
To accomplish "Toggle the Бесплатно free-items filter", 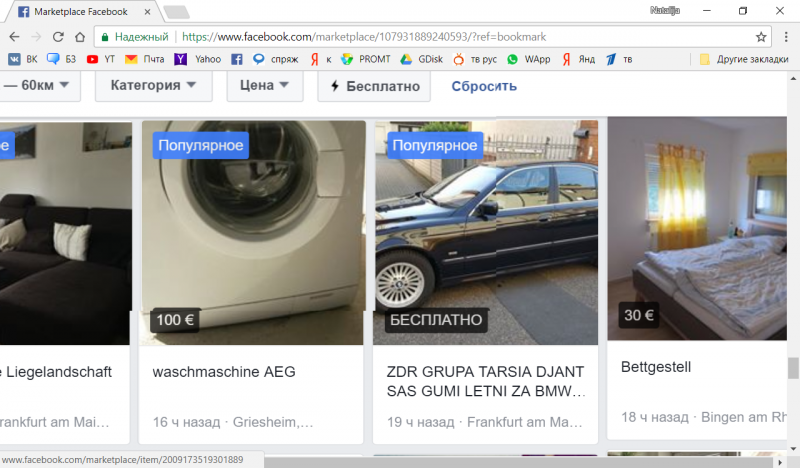I will coord(373,86).
